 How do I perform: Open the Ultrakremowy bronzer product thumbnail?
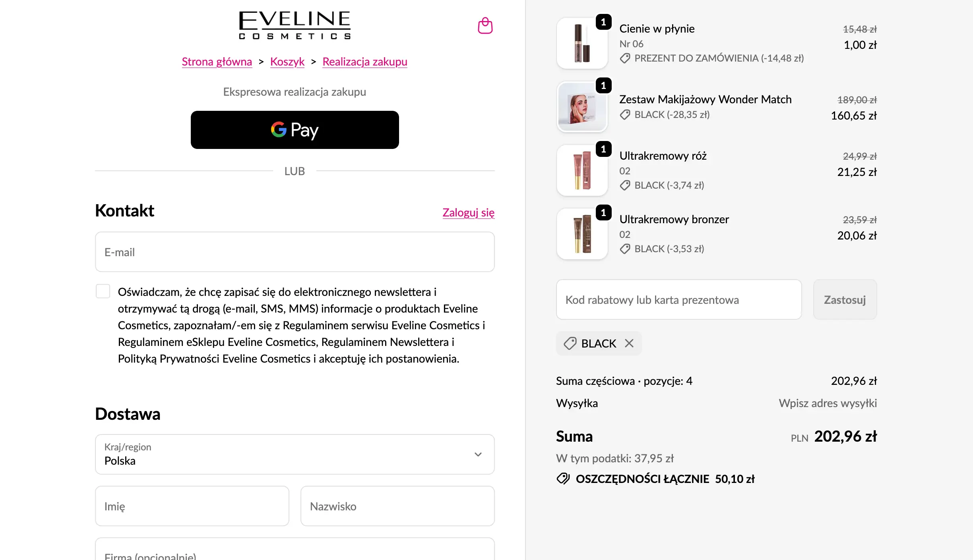582,234
